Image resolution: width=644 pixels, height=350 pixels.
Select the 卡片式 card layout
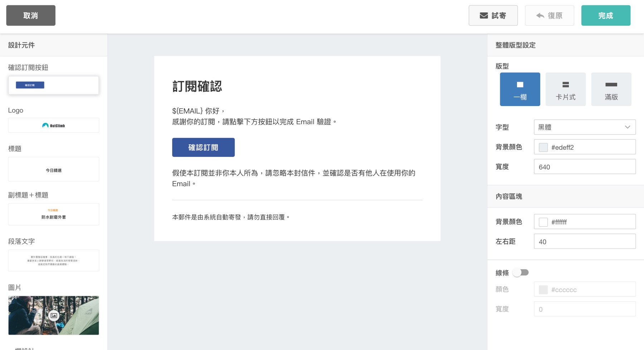tap(566, 89)
